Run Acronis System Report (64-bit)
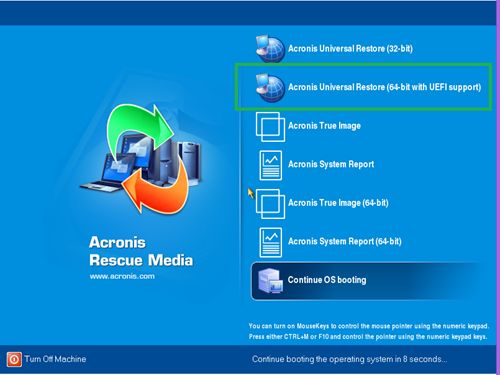Viewport: 500px width, 375px height. click(x=345, y=241)
